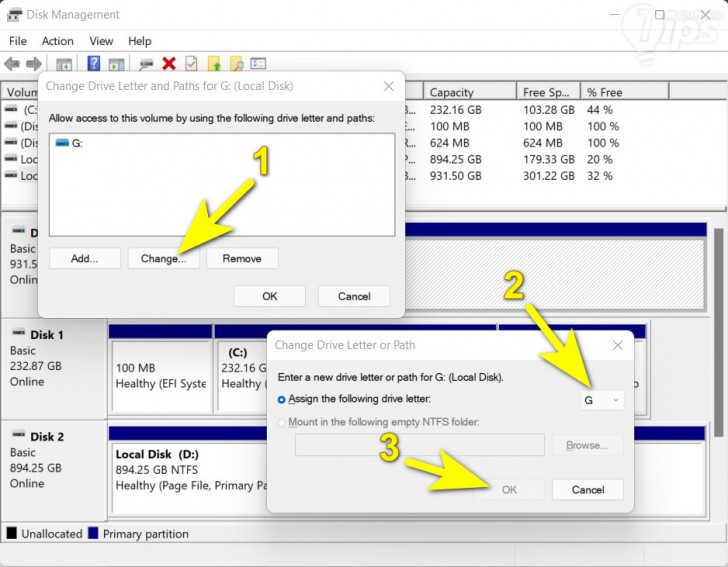Click the 624 MB capacity cell
This screenshot has height=567, width=728.
pos(449,143)
